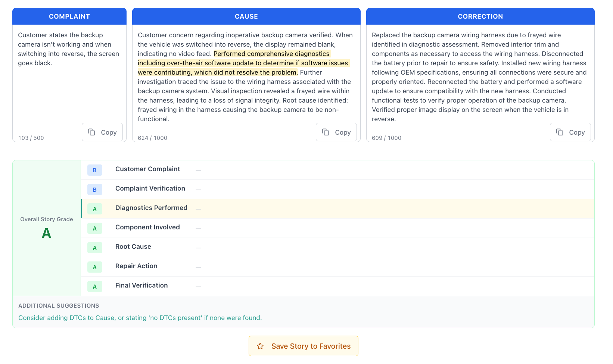The image size is (613, 364).
Task: Click Save Story to Favorites
Action: point(303,346)
